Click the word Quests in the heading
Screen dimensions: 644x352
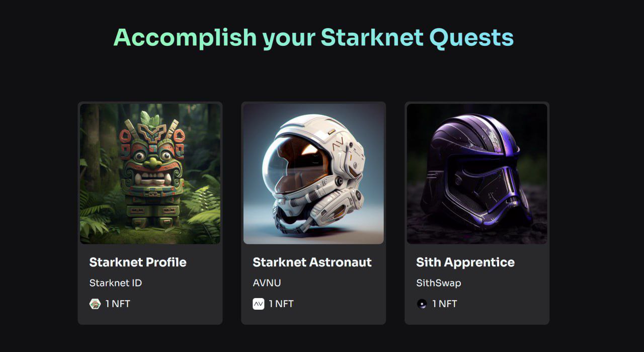tap(471, 38)
